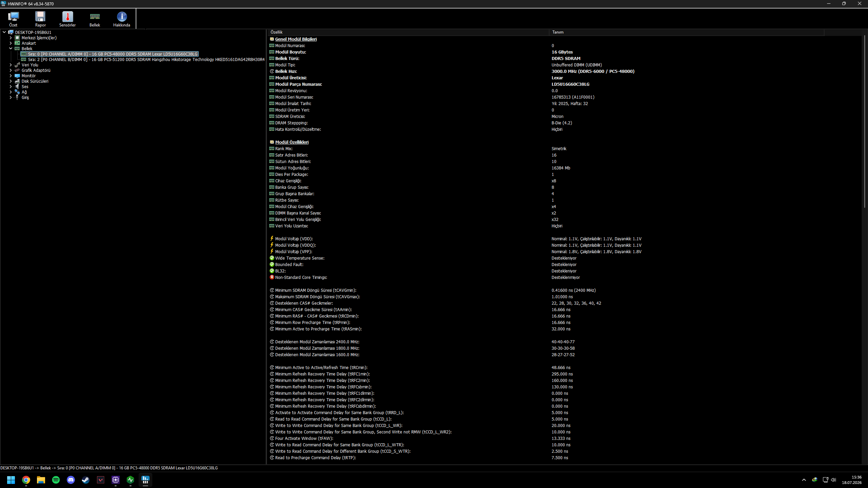868x488 pixels.
Task: Select the Monitör tree item
Action: tap(28, 76)
